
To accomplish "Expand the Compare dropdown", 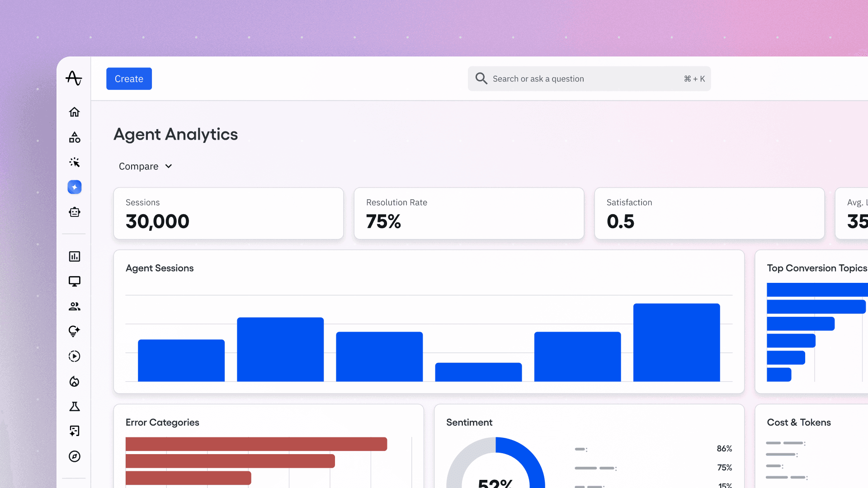I will click(146, 166).
